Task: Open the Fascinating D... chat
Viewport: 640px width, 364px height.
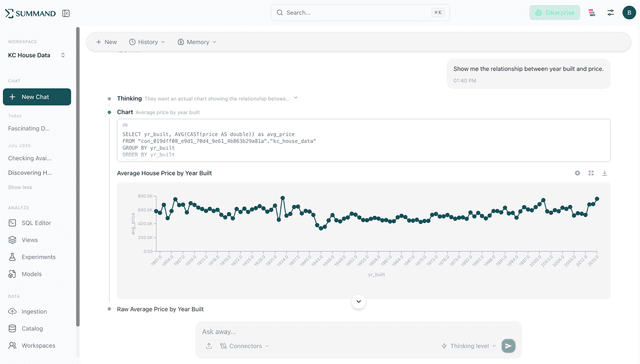Action: (x=29, y=128)
